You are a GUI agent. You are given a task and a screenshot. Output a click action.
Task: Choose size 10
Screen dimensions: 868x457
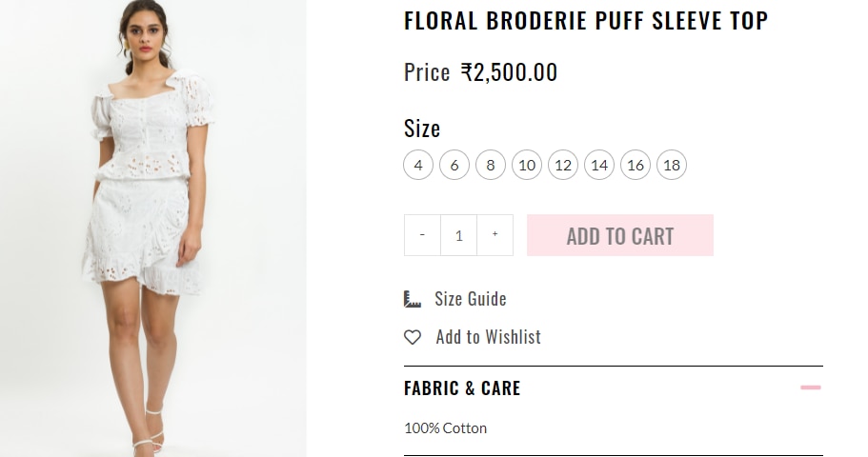527,165
